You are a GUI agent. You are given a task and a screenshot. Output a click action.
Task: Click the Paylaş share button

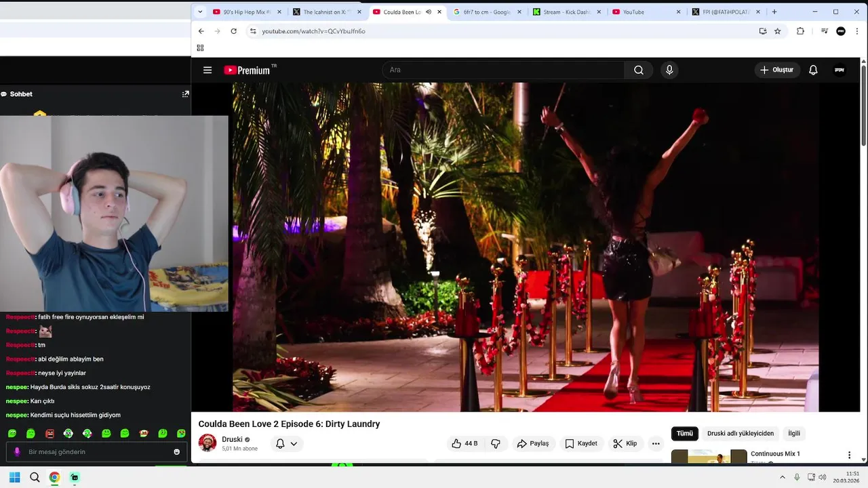pos(532,443)
